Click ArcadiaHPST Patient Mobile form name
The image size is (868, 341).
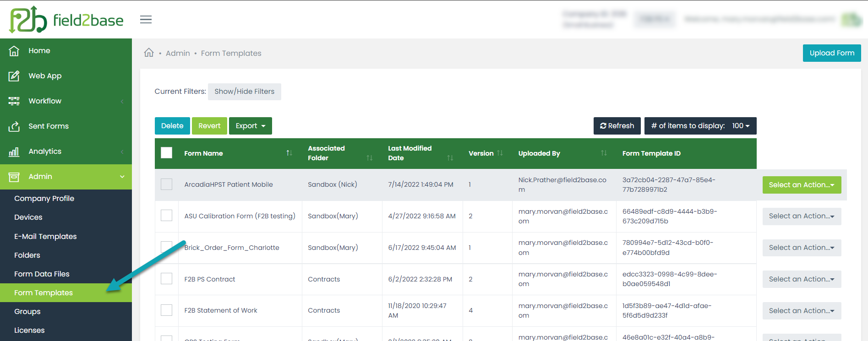click(x=229, y=184)
